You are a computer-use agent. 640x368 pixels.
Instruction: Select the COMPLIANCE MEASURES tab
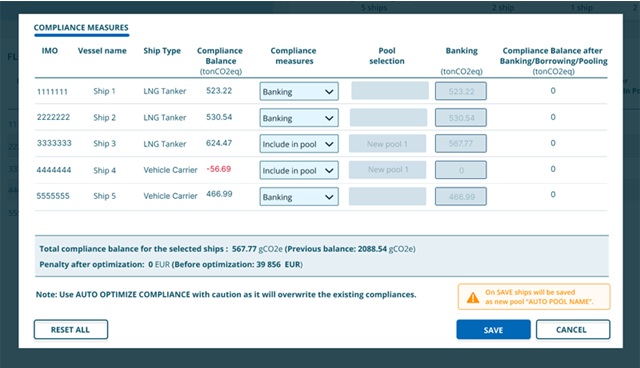(81, 28)
